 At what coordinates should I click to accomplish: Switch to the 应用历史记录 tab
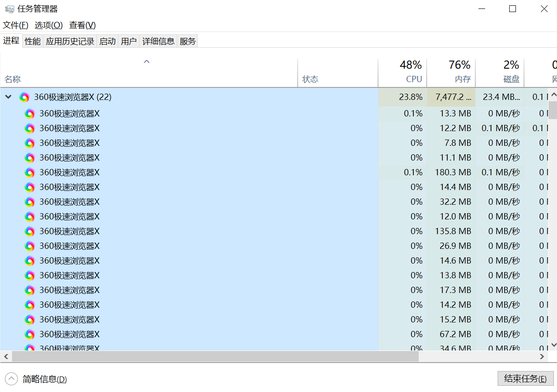70,41
